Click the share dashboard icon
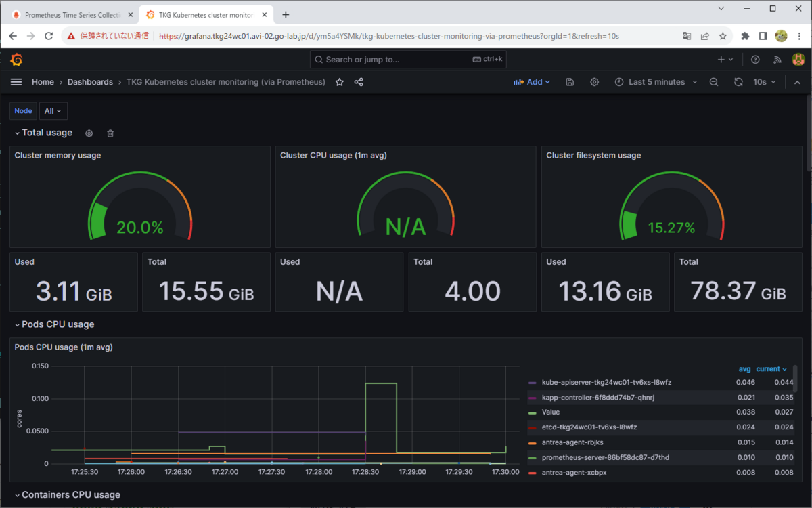Viewport: 812px width, 508px height. click(x=359, y=82)
